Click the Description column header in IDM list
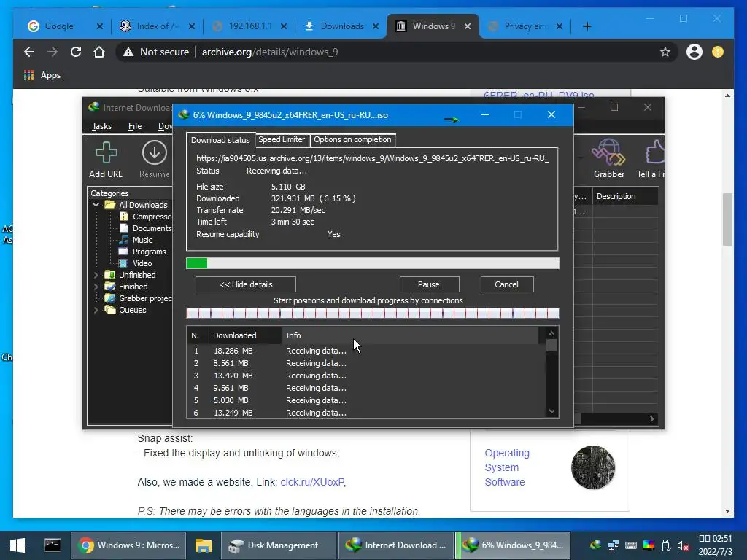747x560 pixels. 625,196
